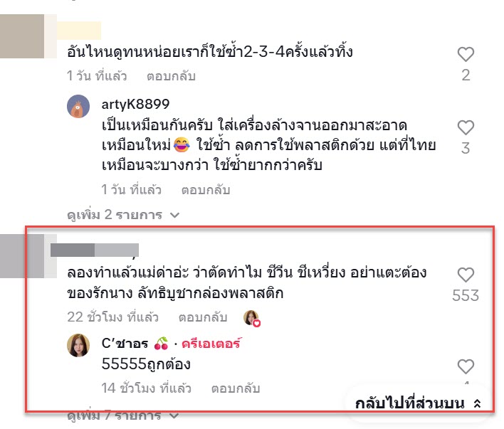The image size is (504, 429).
Task: Open artyK8899's profile avatar
Action: click(78, 107)
